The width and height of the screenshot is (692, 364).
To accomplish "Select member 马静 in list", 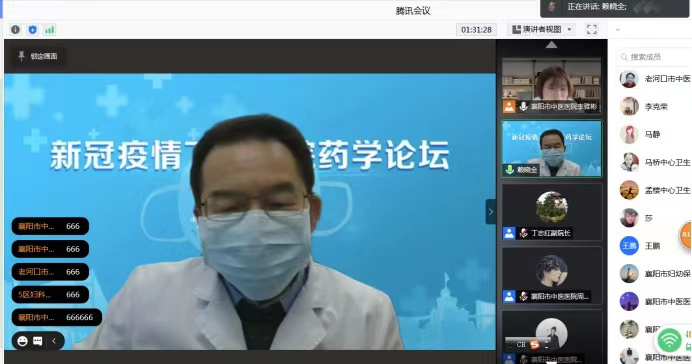I will click(x=654, y=135).
